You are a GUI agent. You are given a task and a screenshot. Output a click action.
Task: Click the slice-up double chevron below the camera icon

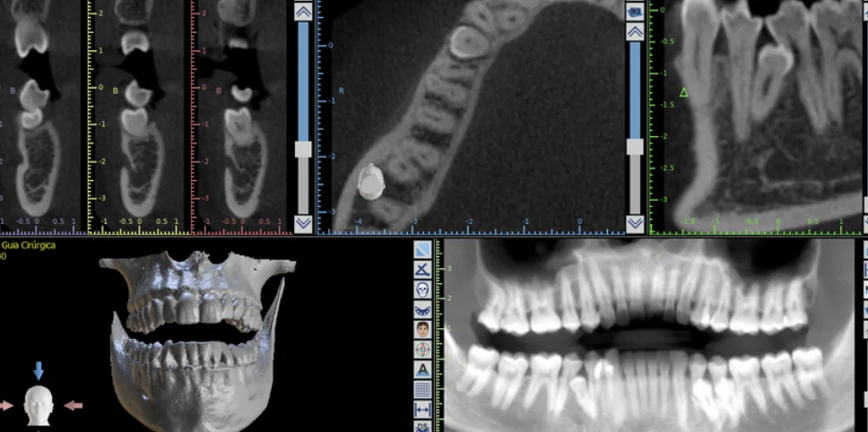635,32
